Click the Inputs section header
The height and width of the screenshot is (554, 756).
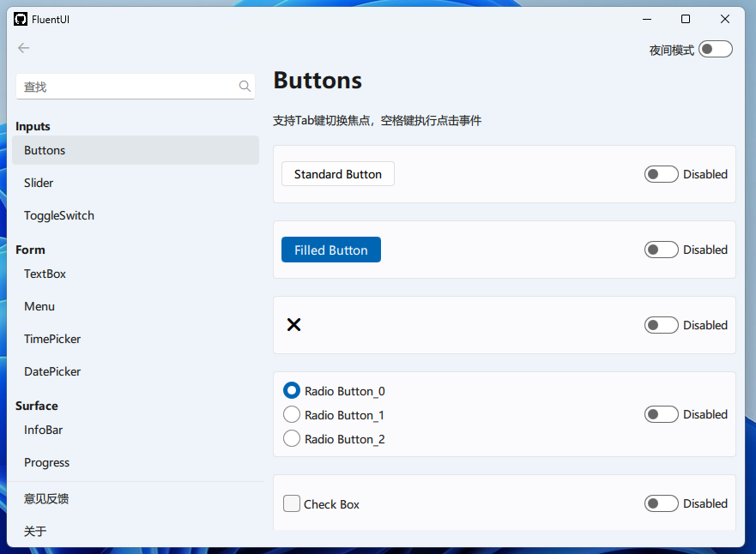click(x=33, y=126)
